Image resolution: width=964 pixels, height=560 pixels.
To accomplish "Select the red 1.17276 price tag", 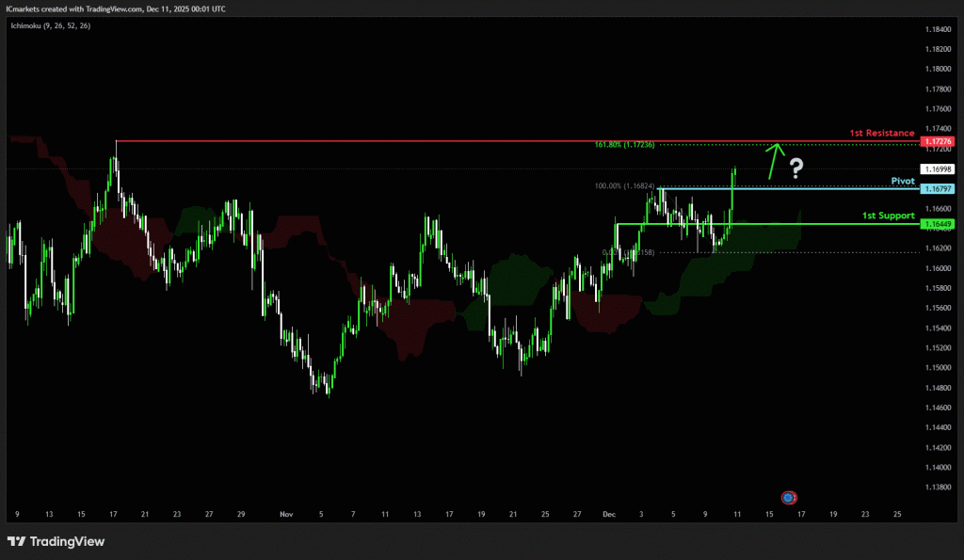I will coord(939,141).
